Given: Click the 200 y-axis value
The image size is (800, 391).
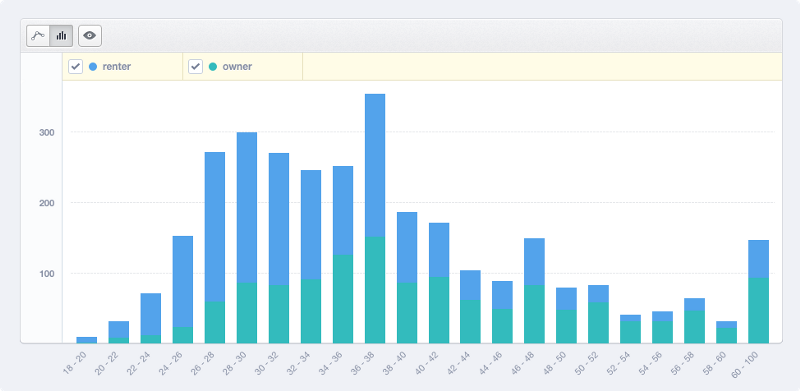Looking at the screenshot, I should [47, 203].
